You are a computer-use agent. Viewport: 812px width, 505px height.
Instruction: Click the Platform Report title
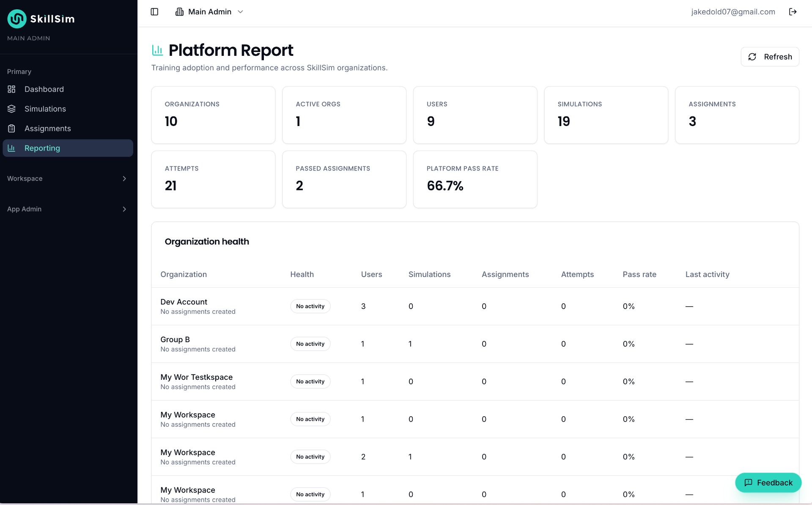230,50
